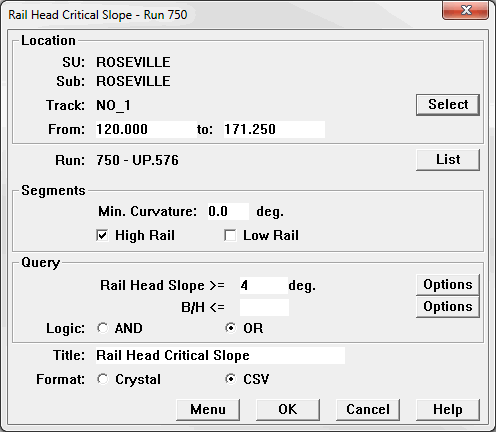Select OR logic radio button

(230, 328)
